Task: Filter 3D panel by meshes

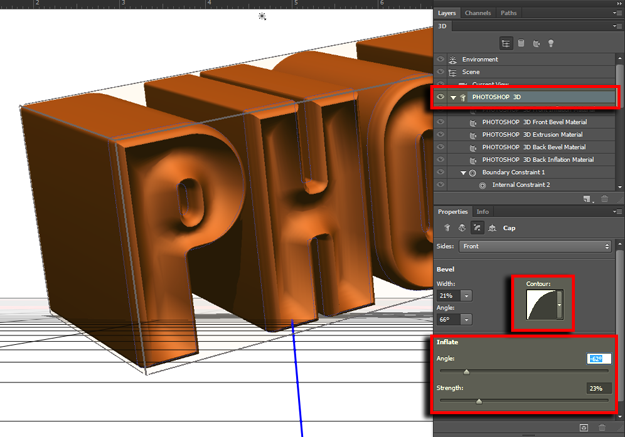Action: click(522, 43)
